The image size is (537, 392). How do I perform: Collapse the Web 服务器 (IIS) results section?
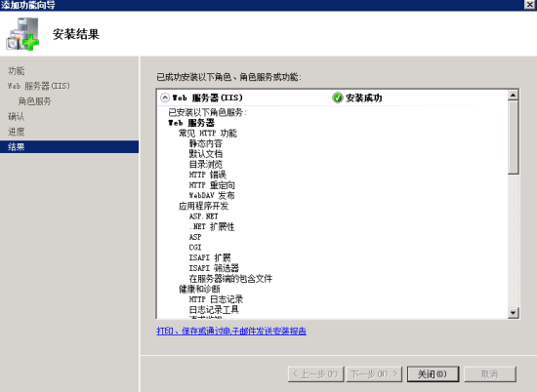(165, 98)
